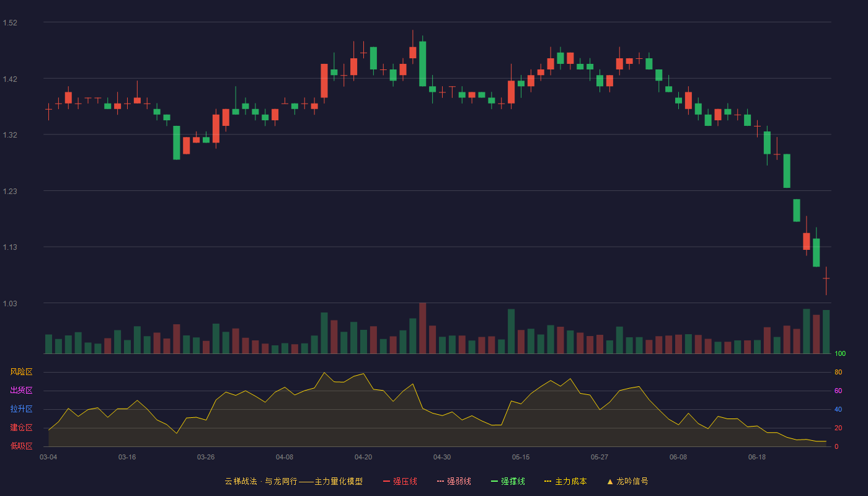Toggle the 强弱线 legend series
Screen dimensions: 868x496
pos(454,481)
